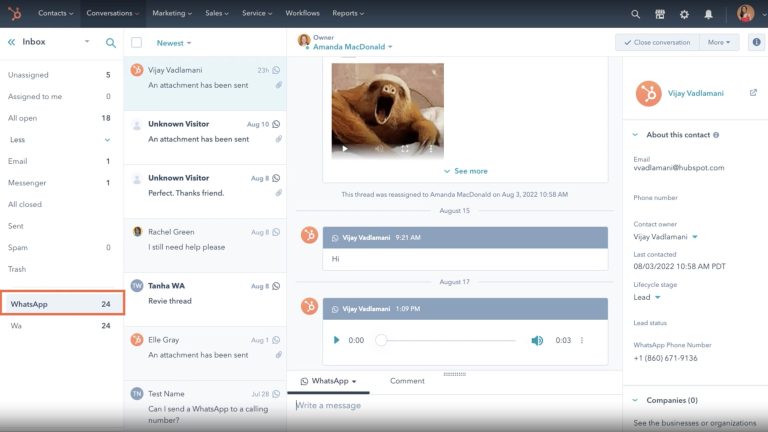Switch the WhatsApp channel dropdown in composer
Screen dimensions: 768x432
328,381
